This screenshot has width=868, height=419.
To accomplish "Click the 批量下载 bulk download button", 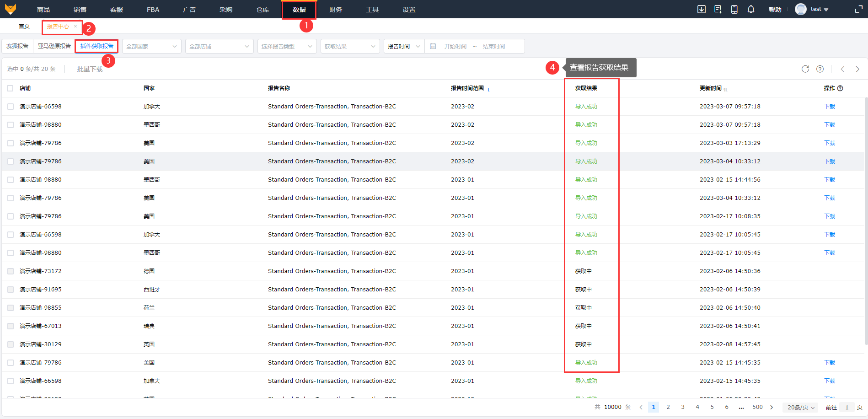I will pyautogui.click(x=90, y=69).
